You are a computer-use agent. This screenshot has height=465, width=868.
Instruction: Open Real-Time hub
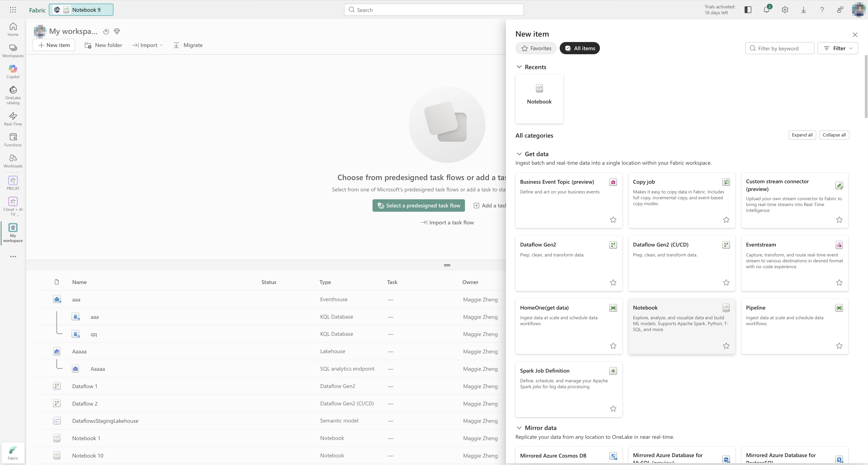tap(13, 119)
